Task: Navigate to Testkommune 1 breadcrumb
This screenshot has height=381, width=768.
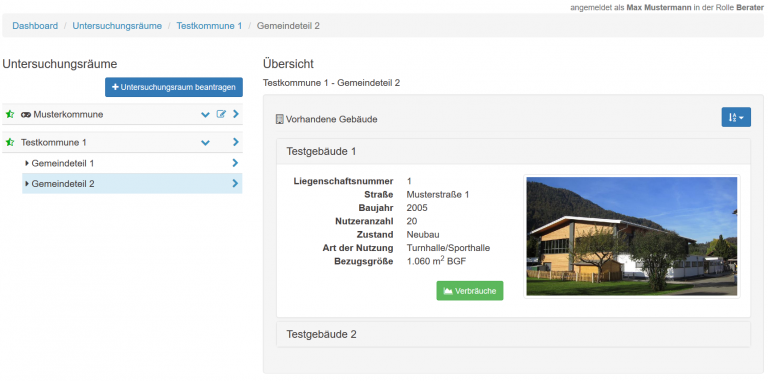Action: tap(209, 25)
